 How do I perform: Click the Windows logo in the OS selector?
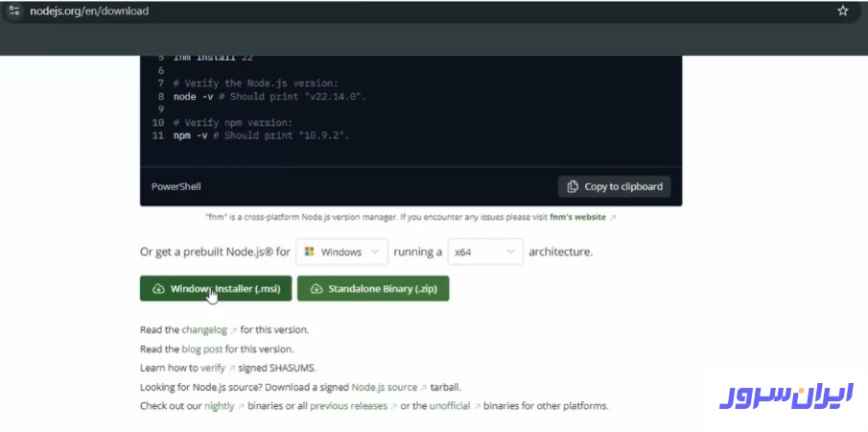tap(309, 252)
